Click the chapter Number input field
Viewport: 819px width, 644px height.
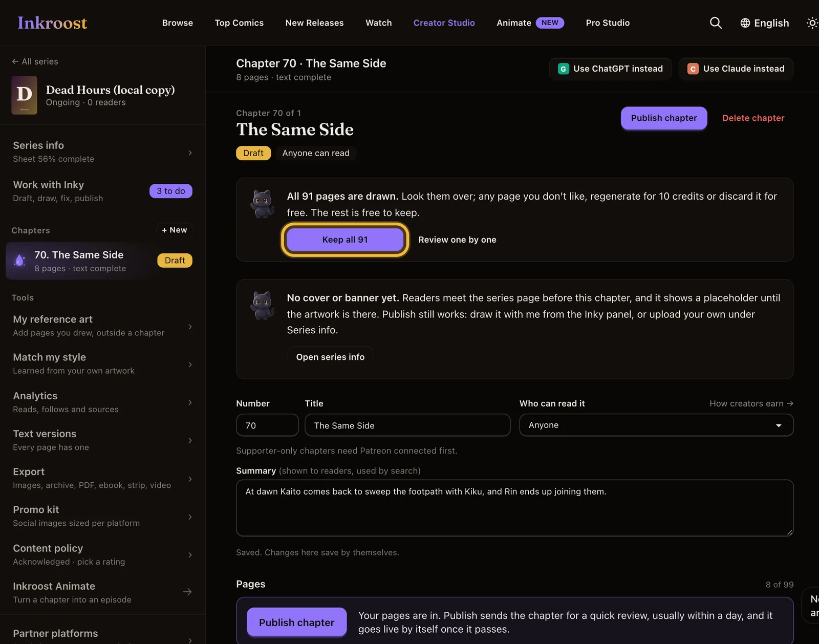pyautogui.click(x=267, y=425)
